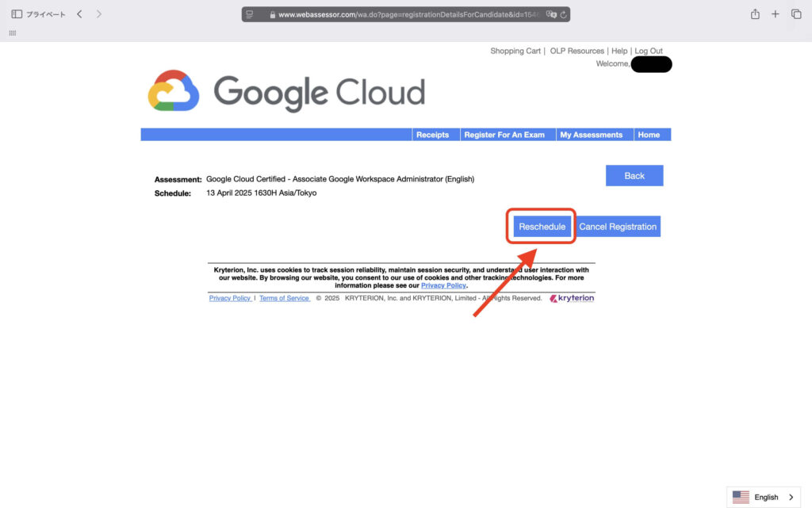Click the Kryterion logo in footer
This screenshot has width=812, height=508.
tap(572, 299)
